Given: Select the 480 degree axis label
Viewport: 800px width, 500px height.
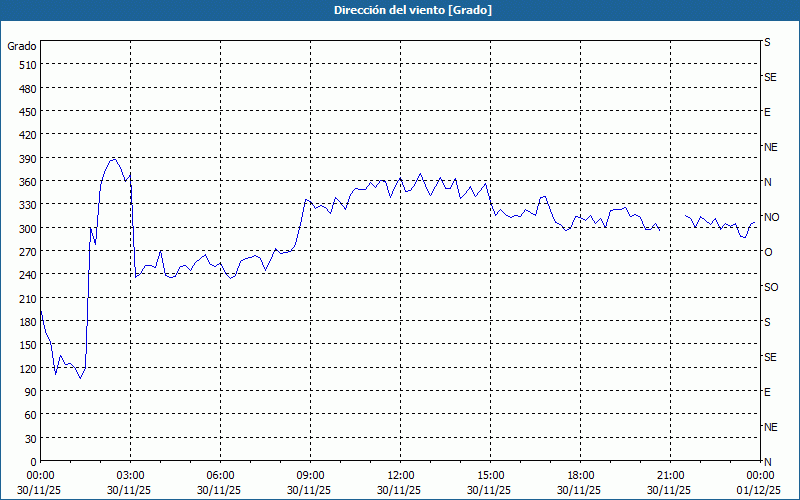Looking at the screenshot, I should 29,89.
